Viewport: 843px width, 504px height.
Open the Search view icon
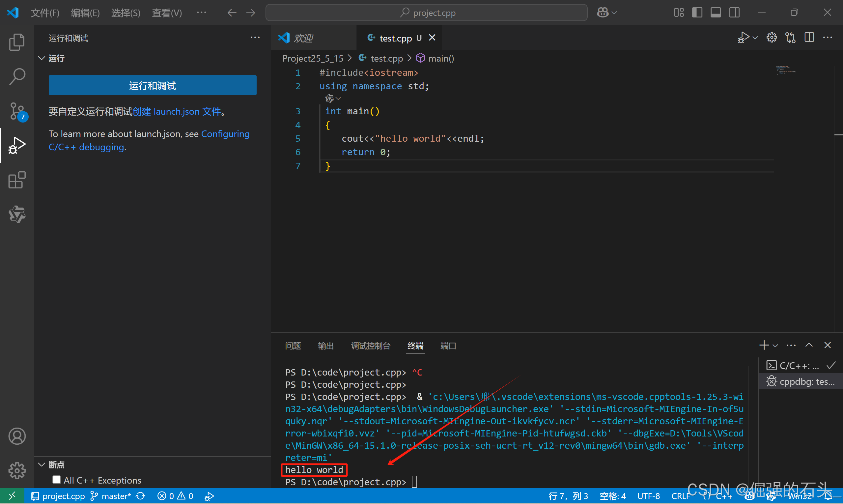tap(17, 76)
